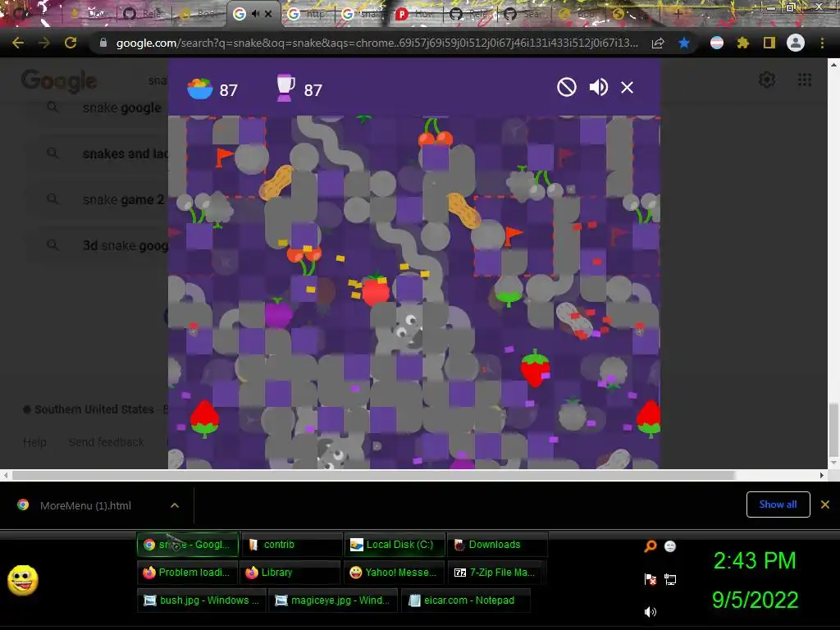
Task: Close the active Google tab
Action: point(268,14)
